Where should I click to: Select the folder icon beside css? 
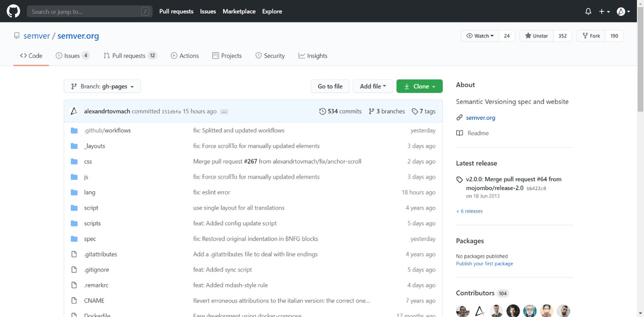point(75,162)
